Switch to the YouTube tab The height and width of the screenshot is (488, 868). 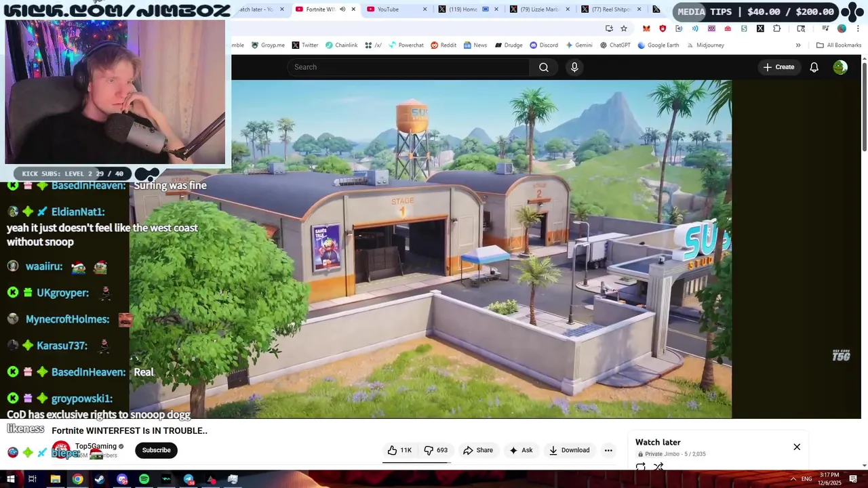click(397, 9)
